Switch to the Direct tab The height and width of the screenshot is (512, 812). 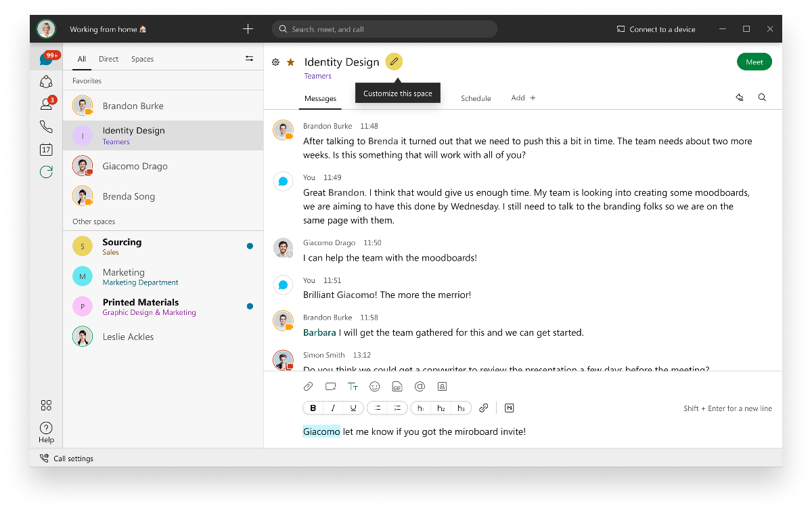pyautogui.click(x=108, y=59)
